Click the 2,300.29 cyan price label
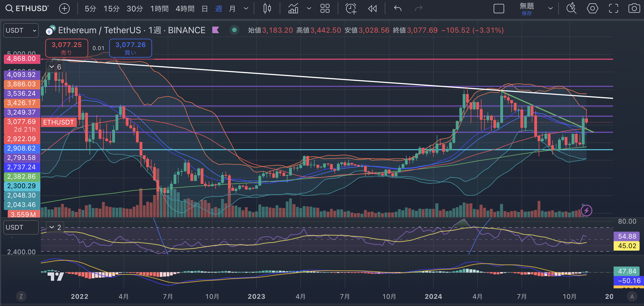 (x=22, y=186)
